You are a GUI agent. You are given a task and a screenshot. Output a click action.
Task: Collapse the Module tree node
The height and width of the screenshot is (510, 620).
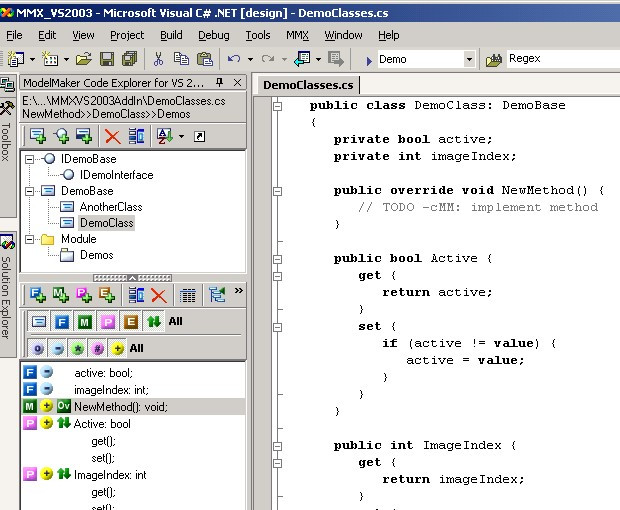29,240
